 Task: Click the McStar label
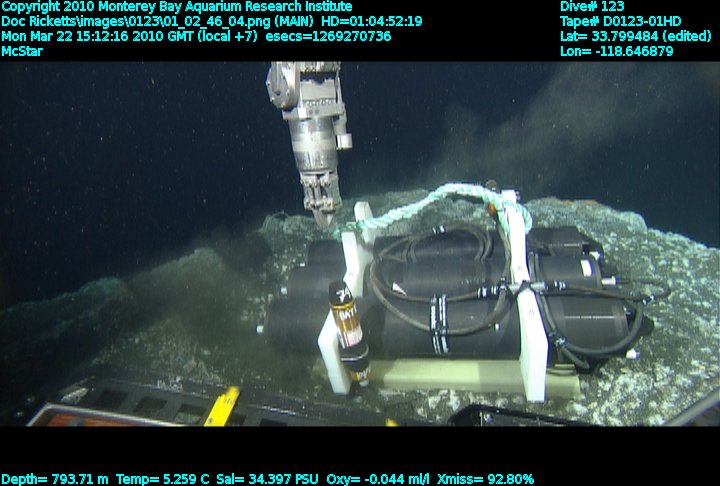pos(22,51)
